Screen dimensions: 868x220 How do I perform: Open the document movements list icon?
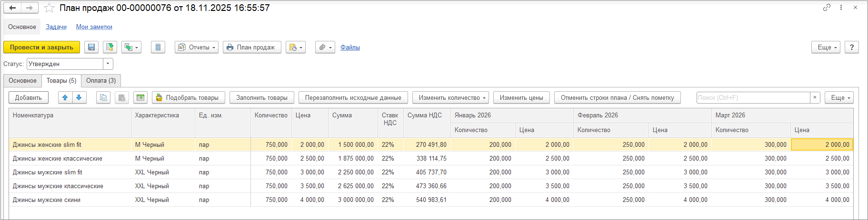pos(158,48)
